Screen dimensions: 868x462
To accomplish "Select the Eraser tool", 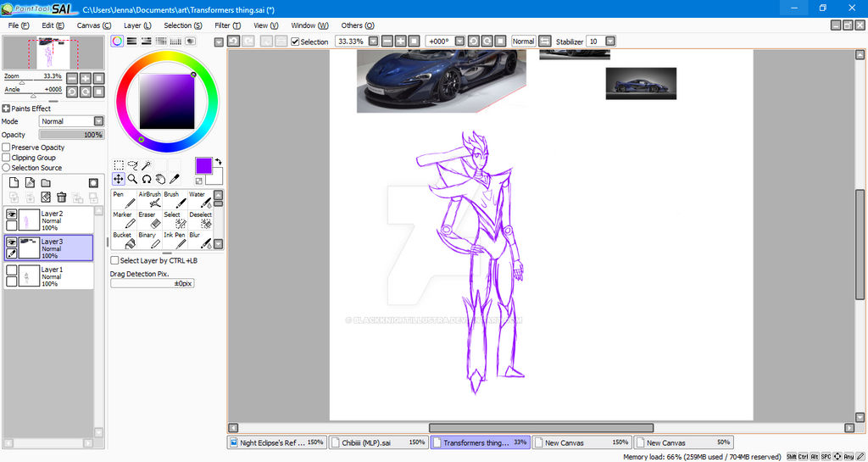I will click(149, 220).
